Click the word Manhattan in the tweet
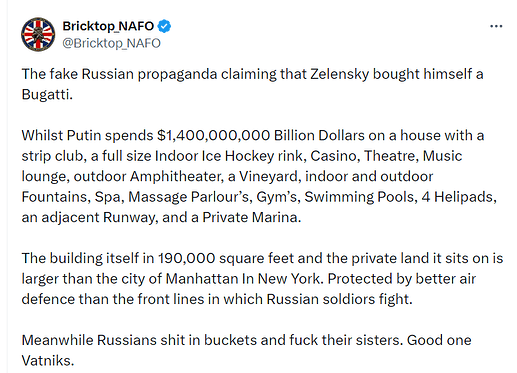Image resolution: width=517 pixels, height=373 pixels. point(202,279)
